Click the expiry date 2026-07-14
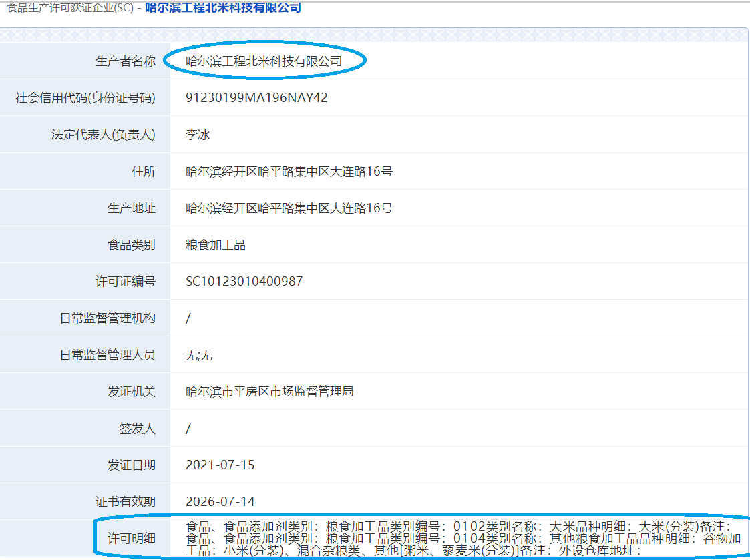This screenshot has height=560, width=750. click(220, 502)
